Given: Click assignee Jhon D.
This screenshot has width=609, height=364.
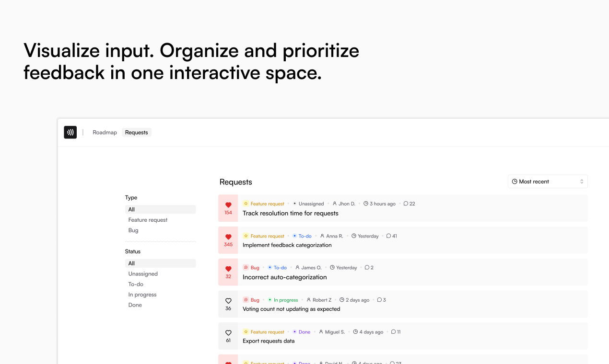Looking at the screenshot, I should point(344,204).
